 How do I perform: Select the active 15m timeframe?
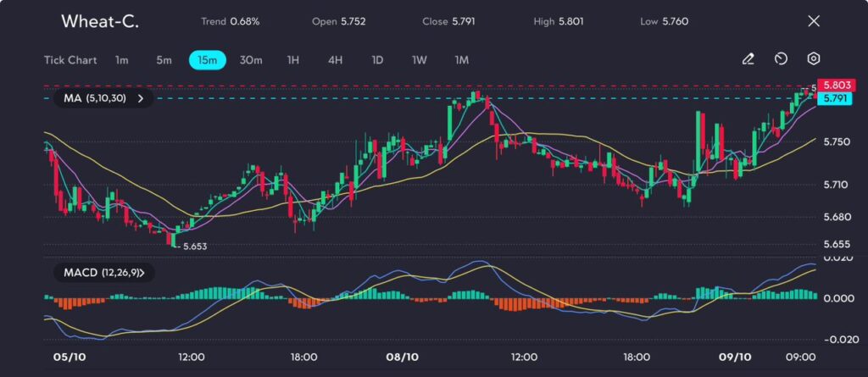(x=207, y=60)
